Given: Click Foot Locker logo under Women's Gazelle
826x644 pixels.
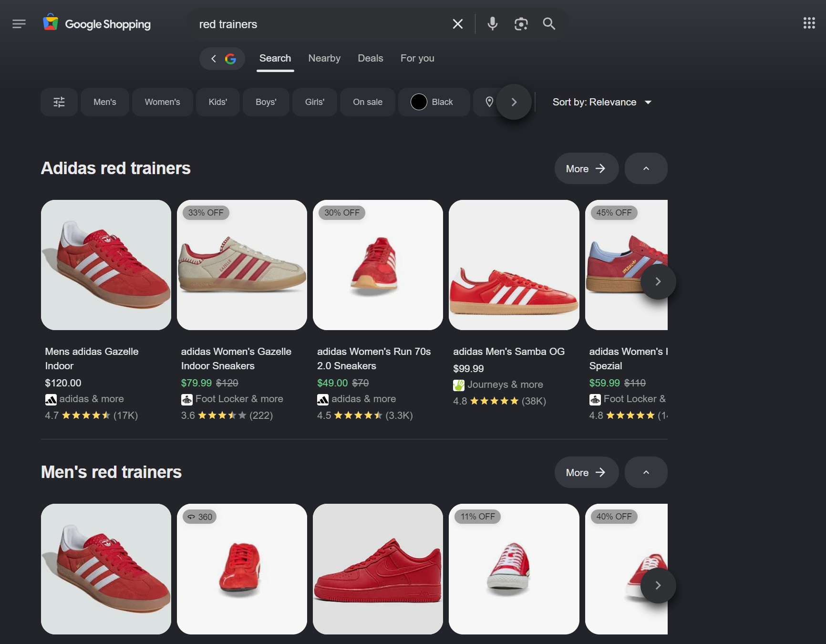Looking at the screenshot, I should pos(187,399).
